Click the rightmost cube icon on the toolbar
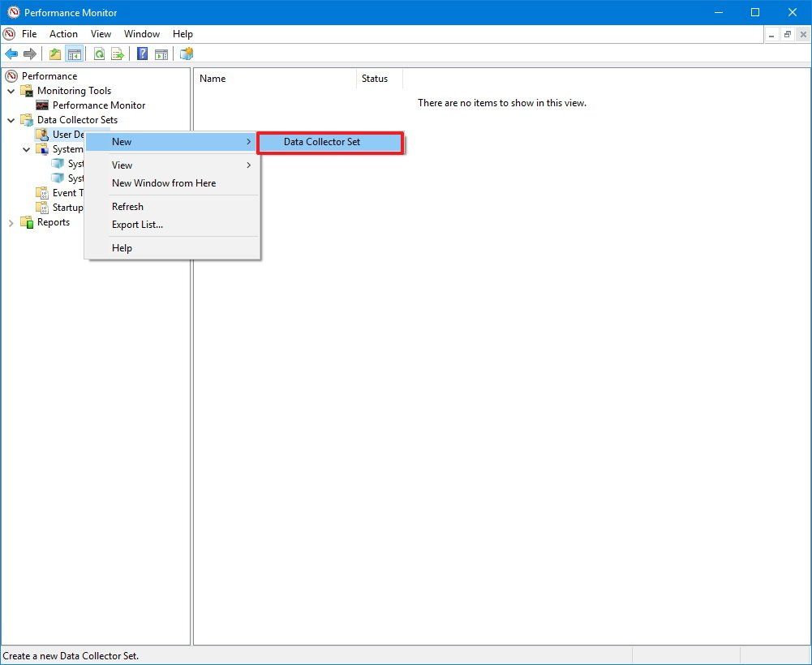Viewport: 812px width, 665px height. (x=185, y=54)
